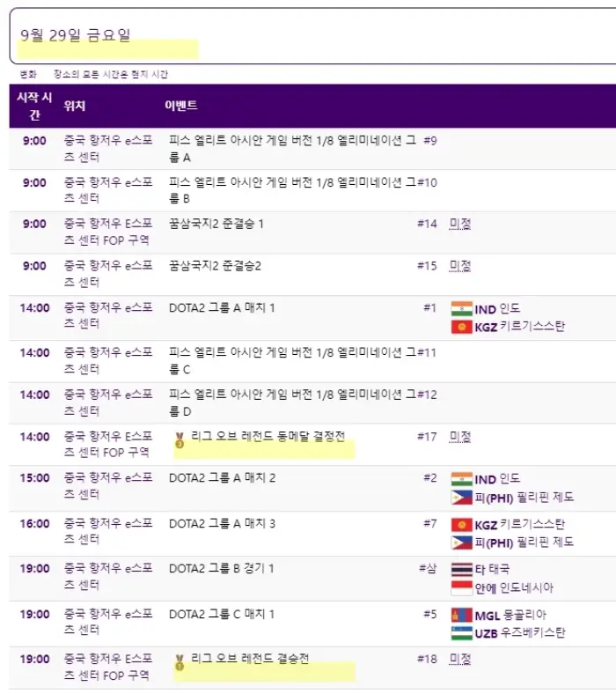Click Thailand flag in DOTA2 Group B match

[x=461, y=569]
